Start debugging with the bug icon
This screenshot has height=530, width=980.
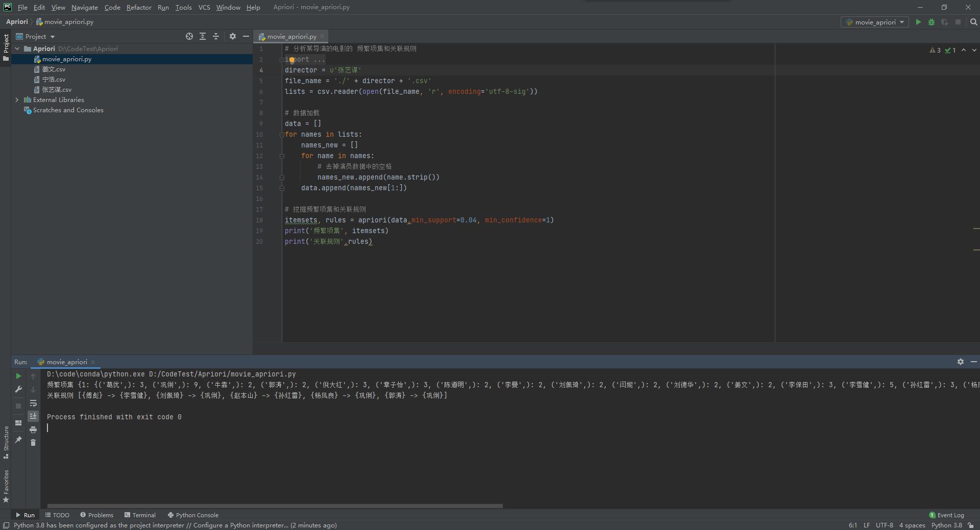coord(932,22)
